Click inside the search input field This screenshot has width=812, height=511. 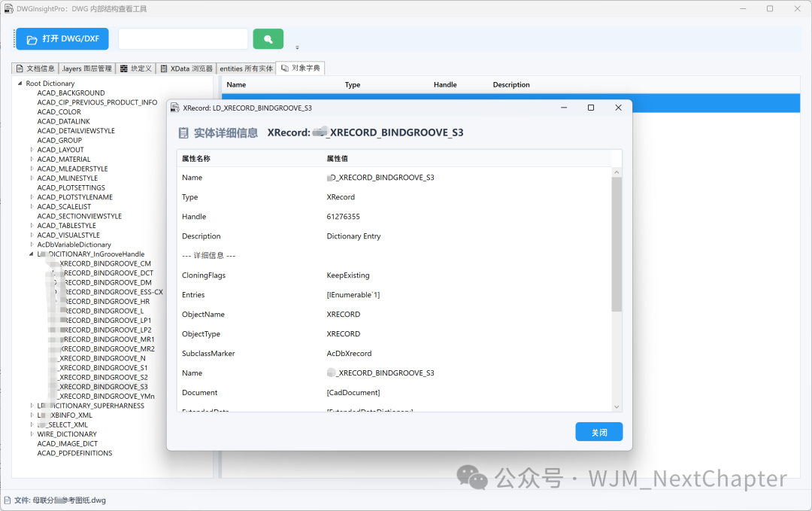tap(183, 38)
